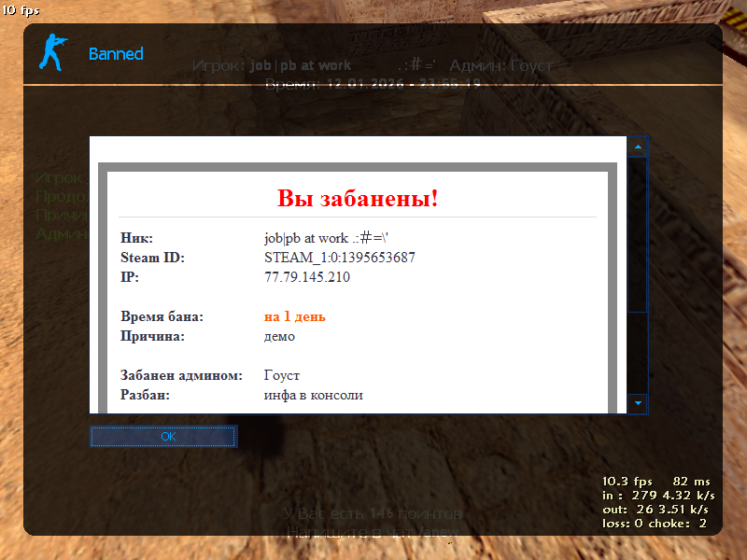Click the scrollbar down arrow
Screen dimensions: 747x560
pyautogui.click(x=638, y=403)
